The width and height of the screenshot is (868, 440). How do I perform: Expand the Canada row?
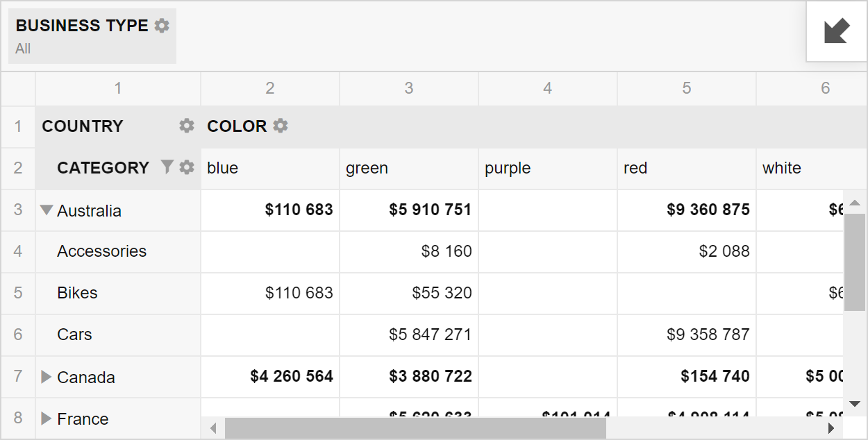[47, 377]
